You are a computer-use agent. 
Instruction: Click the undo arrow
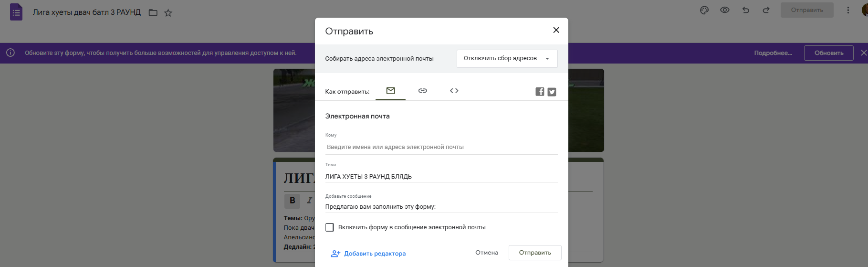pyautogui.click(x=746, y=10)
